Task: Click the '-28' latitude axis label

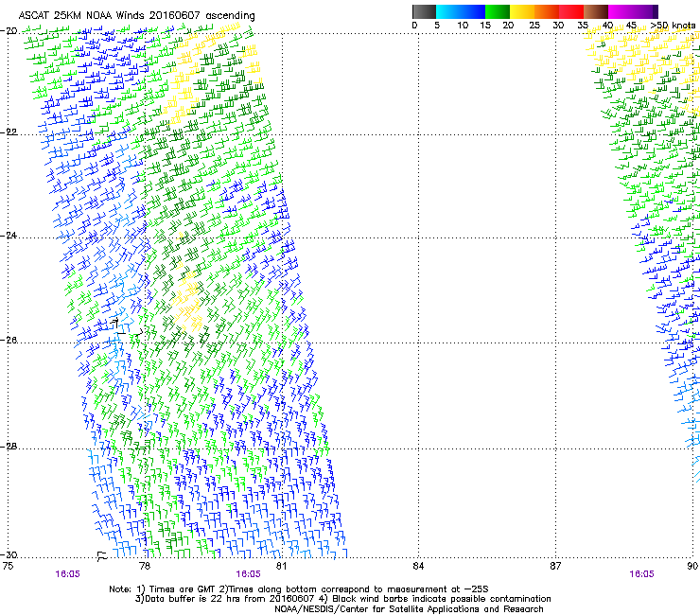Action: coord(9,447)
